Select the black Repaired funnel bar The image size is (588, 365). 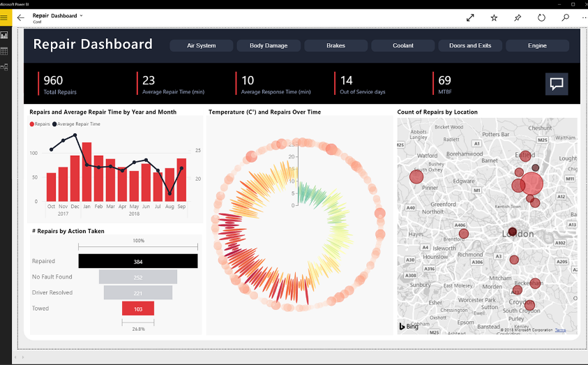[138, 261]
